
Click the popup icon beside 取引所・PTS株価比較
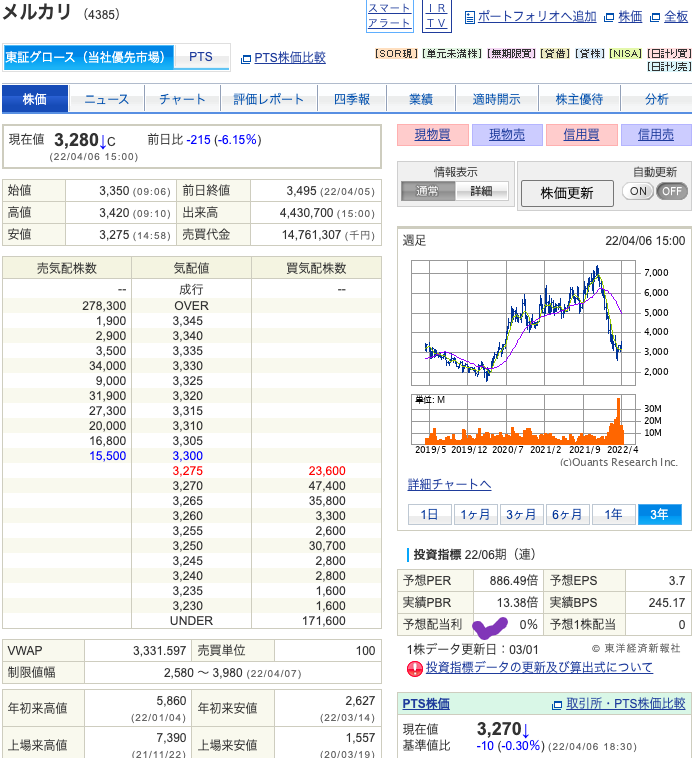557,705
